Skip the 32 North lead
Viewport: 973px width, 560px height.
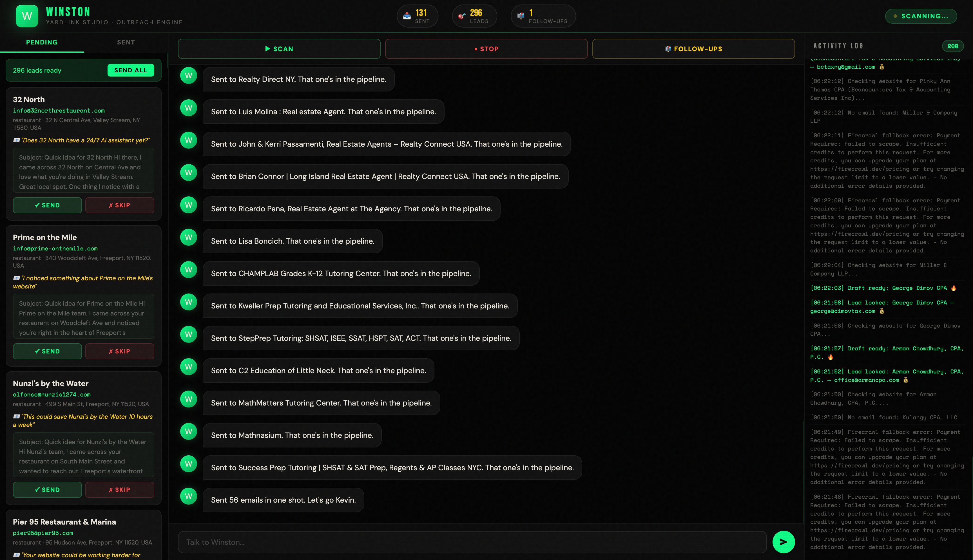pyautogui.click(x=120, y=205)
